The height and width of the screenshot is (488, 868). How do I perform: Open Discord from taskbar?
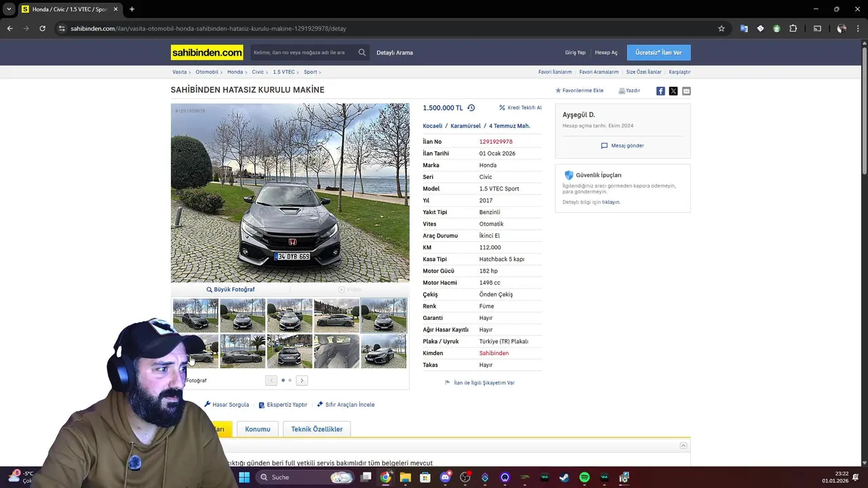coord(445,477)
